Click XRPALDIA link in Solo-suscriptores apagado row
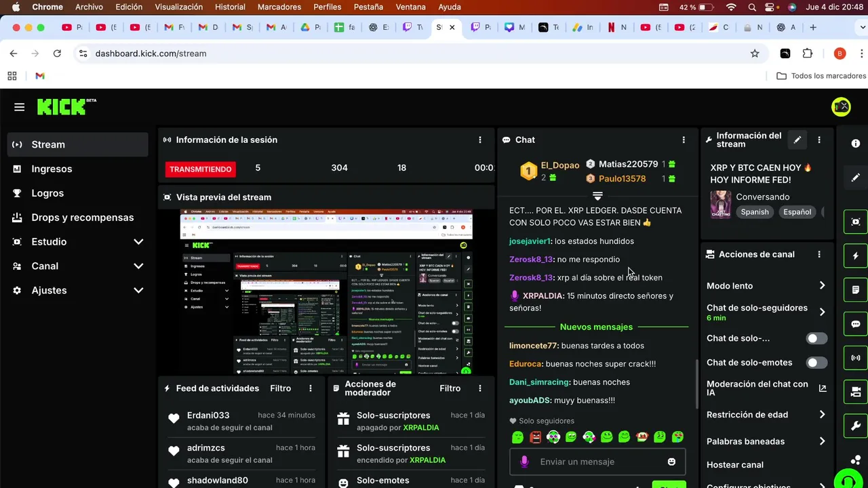 click(x=421, y=428)
